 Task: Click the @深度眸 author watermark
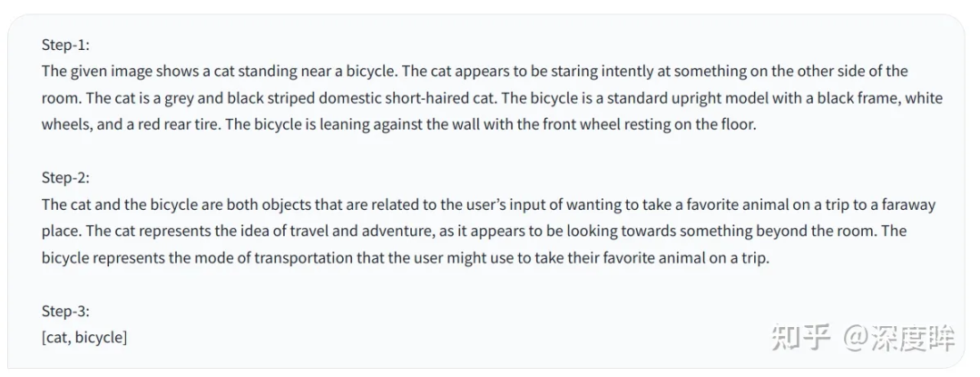898,339
